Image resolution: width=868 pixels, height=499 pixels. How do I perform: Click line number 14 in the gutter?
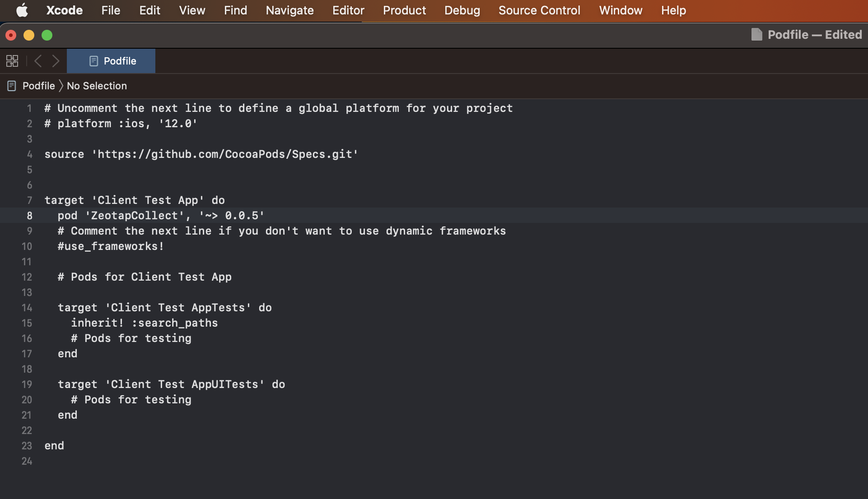pyautogui.click(x=27, y=308)
